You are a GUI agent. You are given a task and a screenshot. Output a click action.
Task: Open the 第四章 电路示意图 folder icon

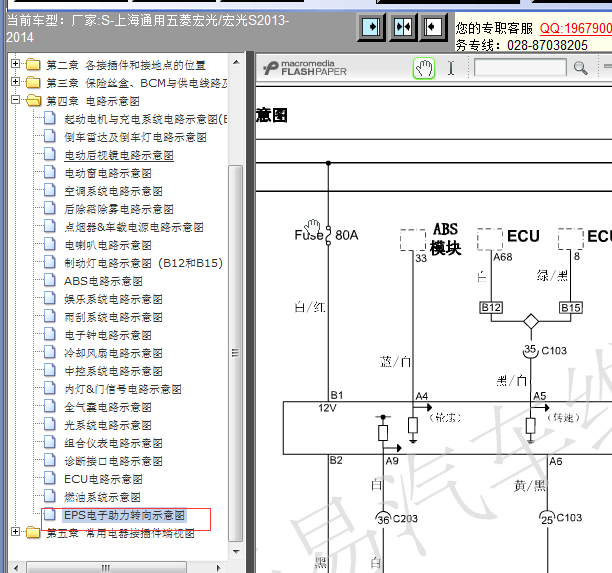click(34, 101)
